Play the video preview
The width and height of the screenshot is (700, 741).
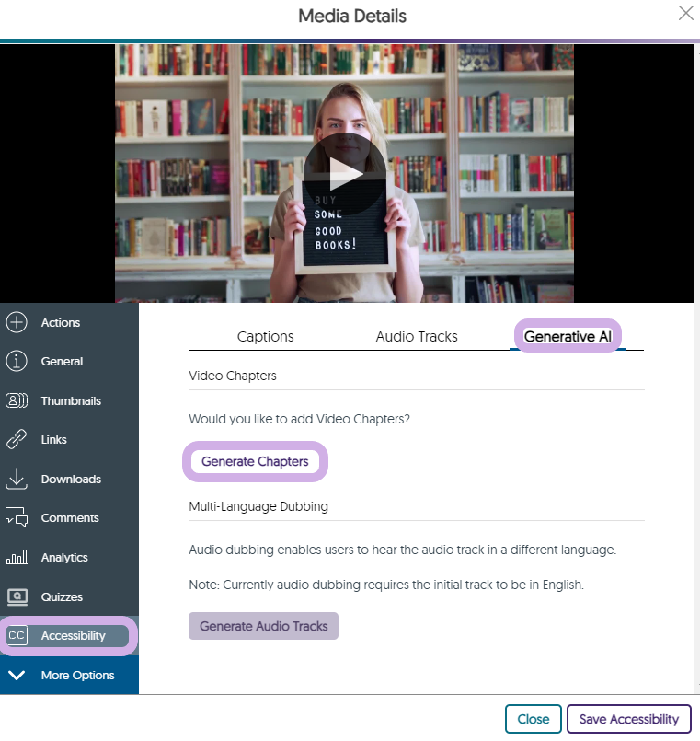345,174
